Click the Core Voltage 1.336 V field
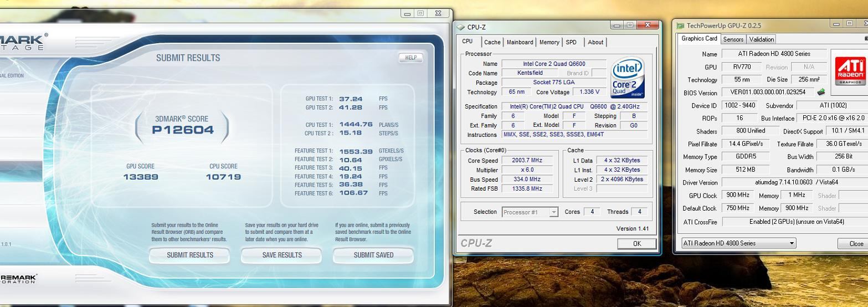The height and width of the screenshot is (307, 868). click(589, 92)
